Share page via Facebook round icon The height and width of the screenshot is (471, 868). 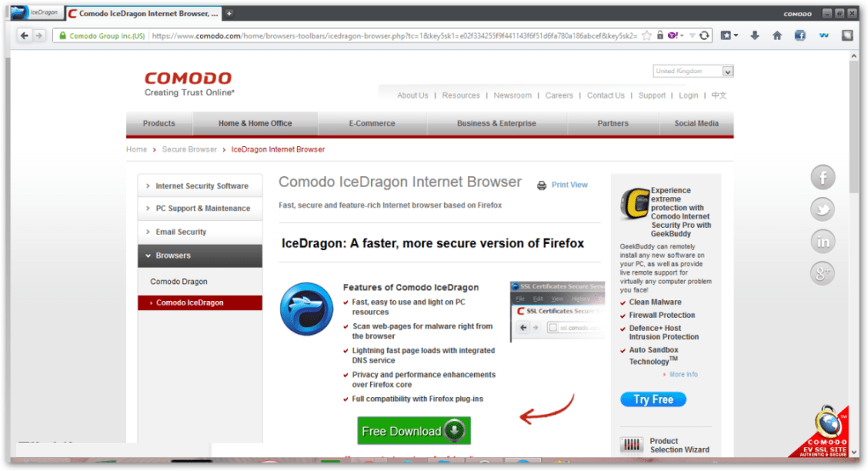(x=823, y=178)
